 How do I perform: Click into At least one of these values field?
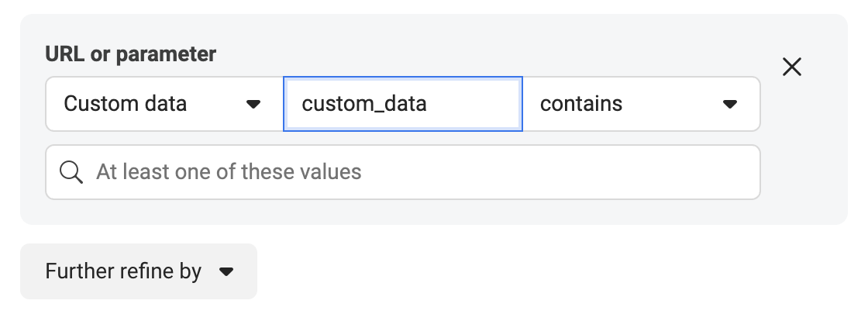(402, 172)
